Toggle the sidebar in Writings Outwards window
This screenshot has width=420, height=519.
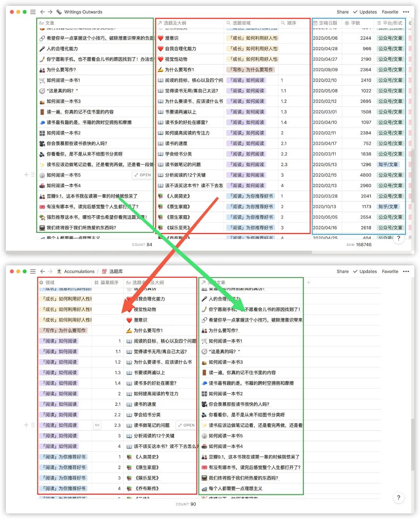tap(33, 12)
